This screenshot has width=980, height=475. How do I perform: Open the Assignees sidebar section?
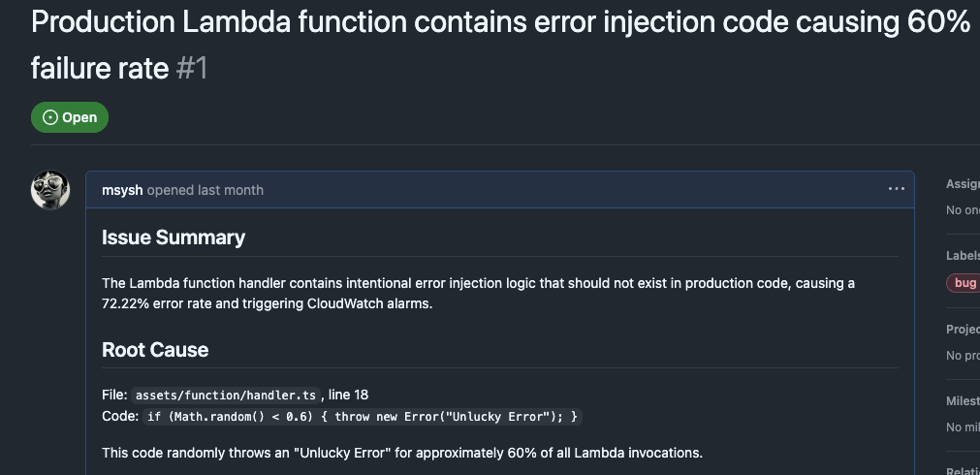[x=963, y=183]
